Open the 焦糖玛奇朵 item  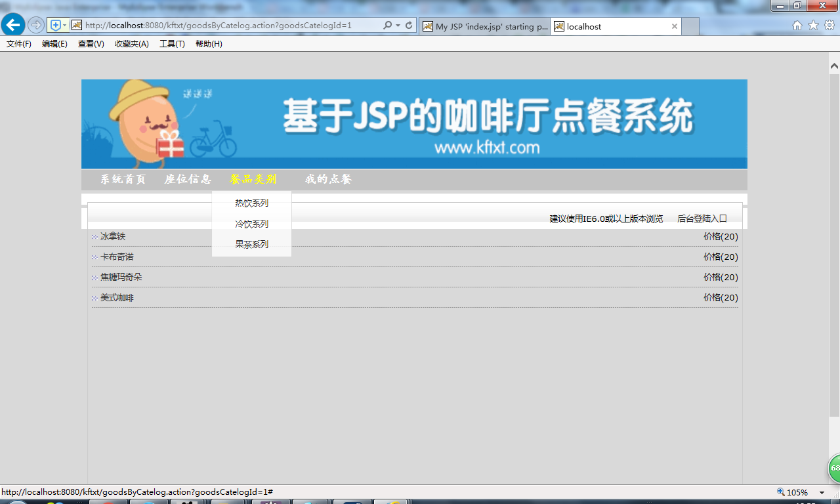(x=121, y=277)
